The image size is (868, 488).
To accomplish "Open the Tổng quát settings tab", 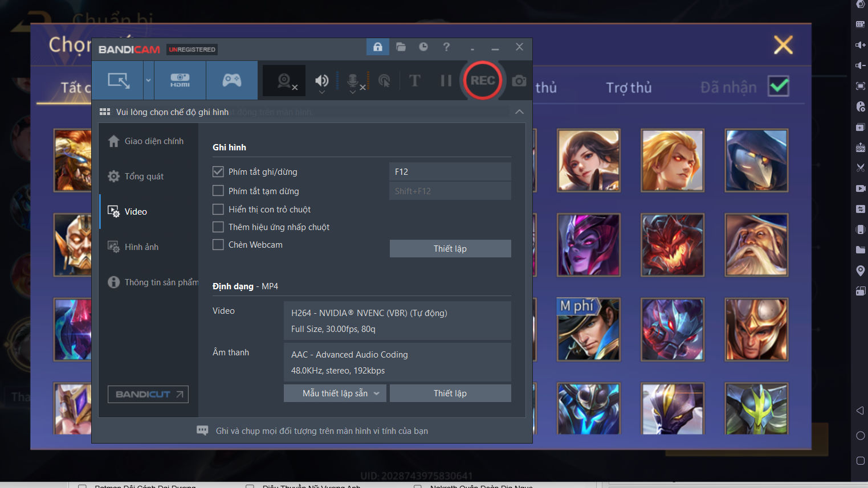I will click(144, 177).
